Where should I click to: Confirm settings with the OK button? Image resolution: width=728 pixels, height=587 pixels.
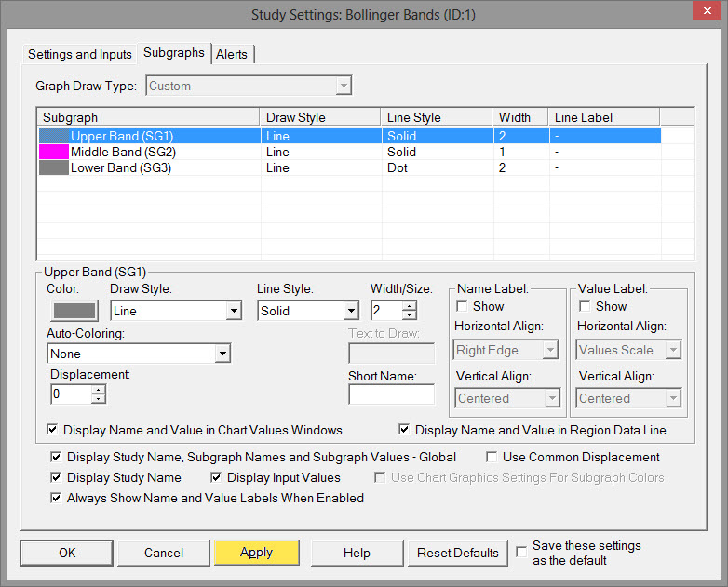[67, 553]
